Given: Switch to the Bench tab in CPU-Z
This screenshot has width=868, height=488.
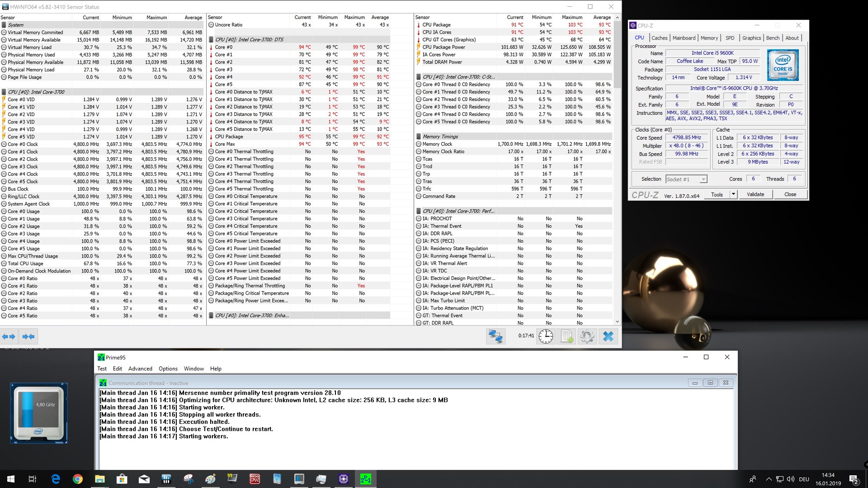Looking at the screenshot, I should pos(773,38).
